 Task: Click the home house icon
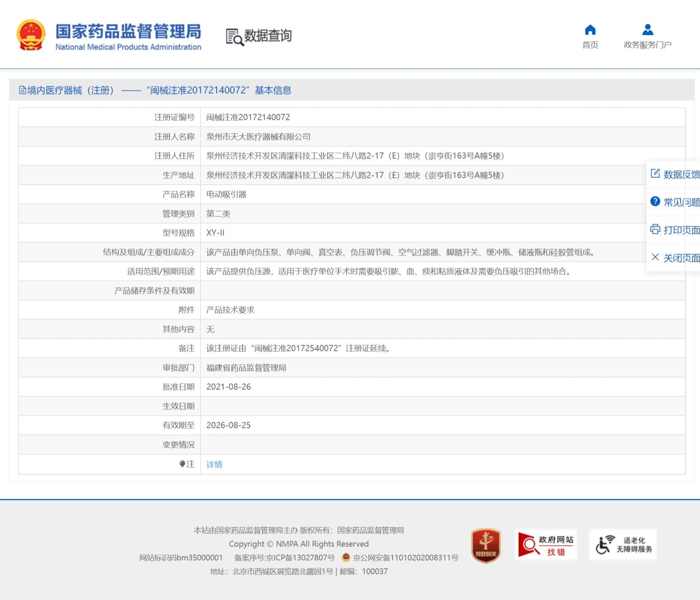(590, 30)
